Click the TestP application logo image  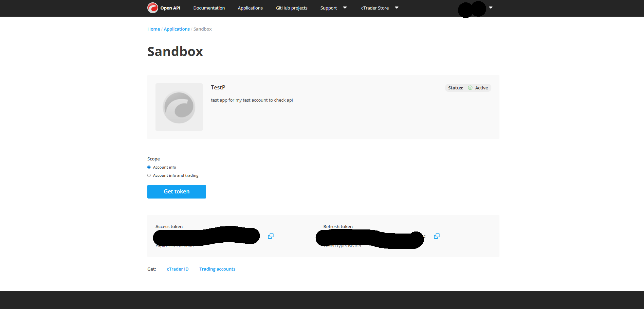(179, 107)
